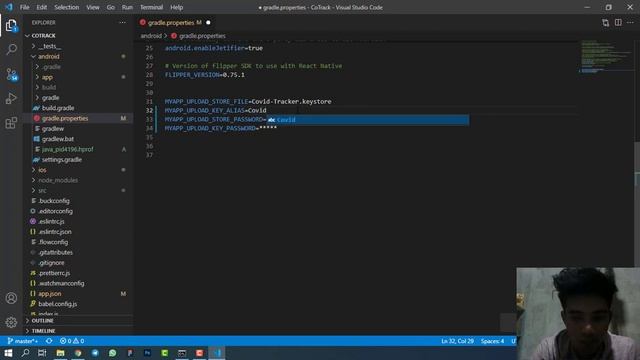Open the Manage gear icon
The width and height of the screenshot is (640, 360).
tap(11, 322)
